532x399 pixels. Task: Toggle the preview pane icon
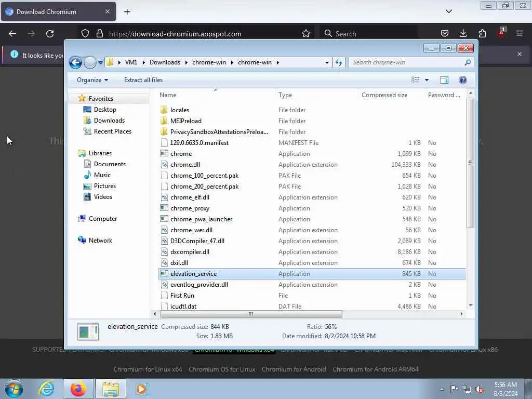(444, 80)
